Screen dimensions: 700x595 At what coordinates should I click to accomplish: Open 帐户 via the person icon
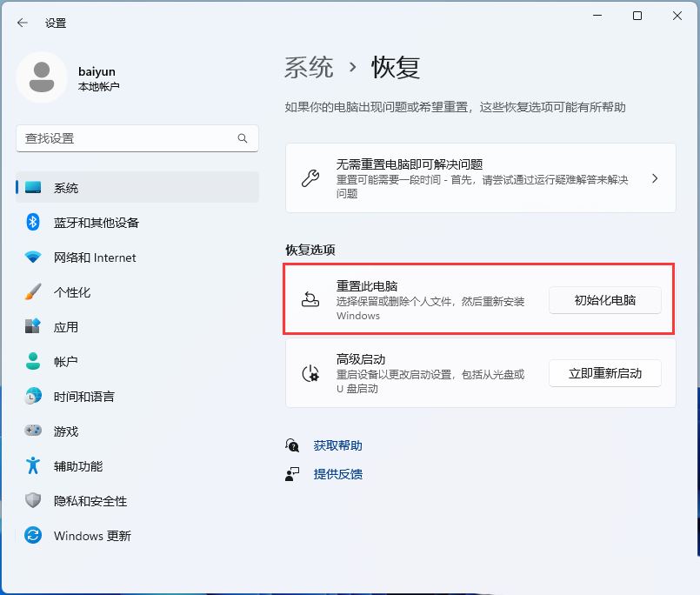pos(33,361)
